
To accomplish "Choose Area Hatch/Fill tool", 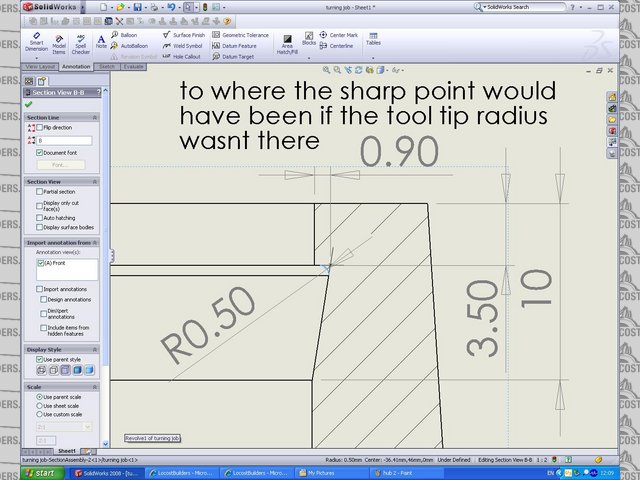I will pyautogui.click(x=287, y=44).
